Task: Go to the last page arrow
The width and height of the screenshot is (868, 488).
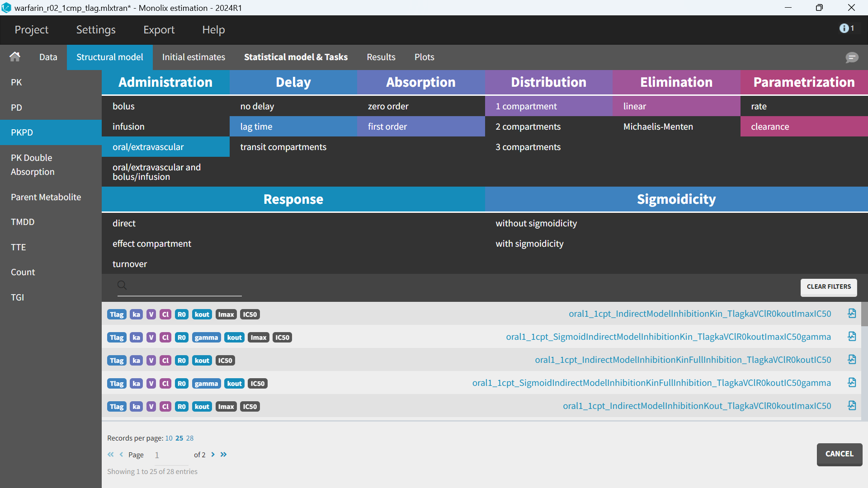Action: [x=224, y=455]
